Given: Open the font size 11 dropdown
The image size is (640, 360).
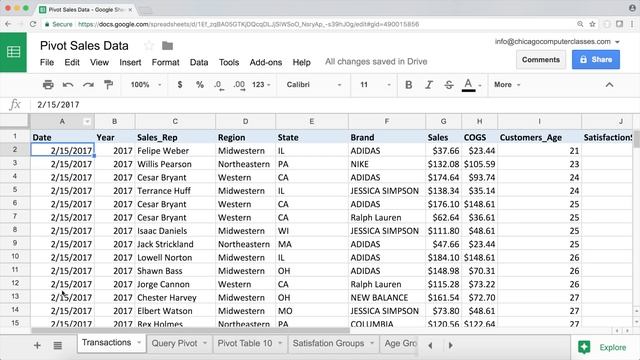Looking at the screenshot, I should (375, 84).
